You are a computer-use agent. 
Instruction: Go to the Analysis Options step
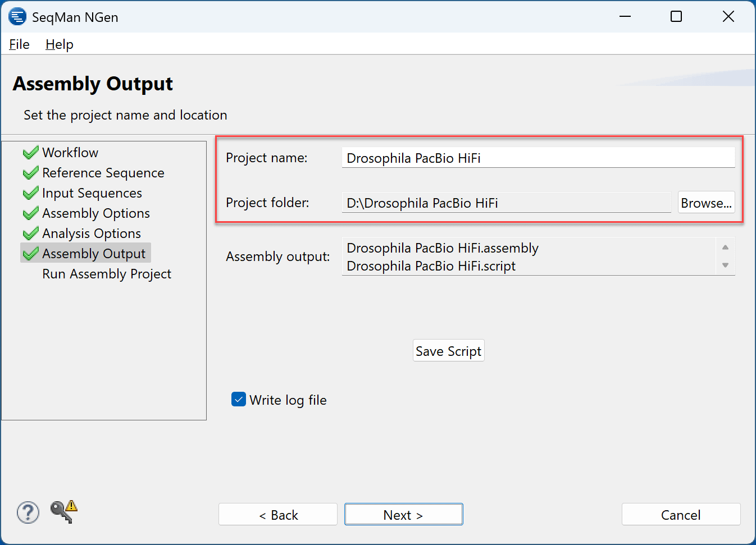92,233
